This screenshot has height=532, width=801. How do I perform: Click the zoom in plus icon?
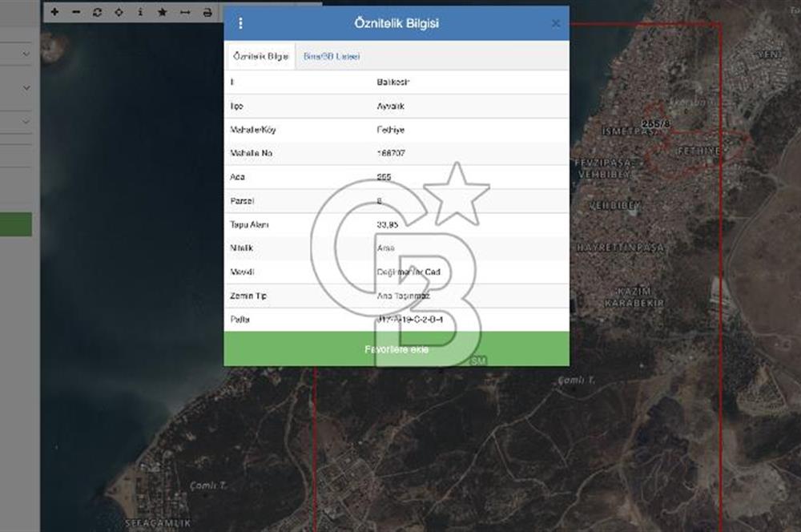(54, 12)
